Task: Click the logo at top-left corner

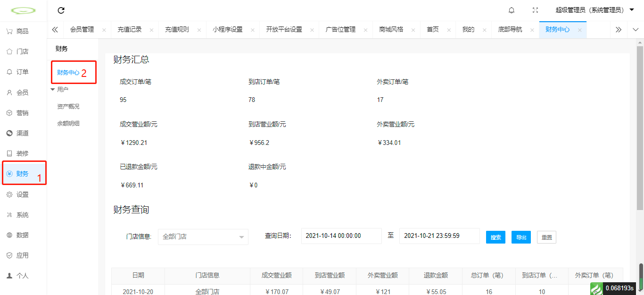Action: click(x=23, y=10)
